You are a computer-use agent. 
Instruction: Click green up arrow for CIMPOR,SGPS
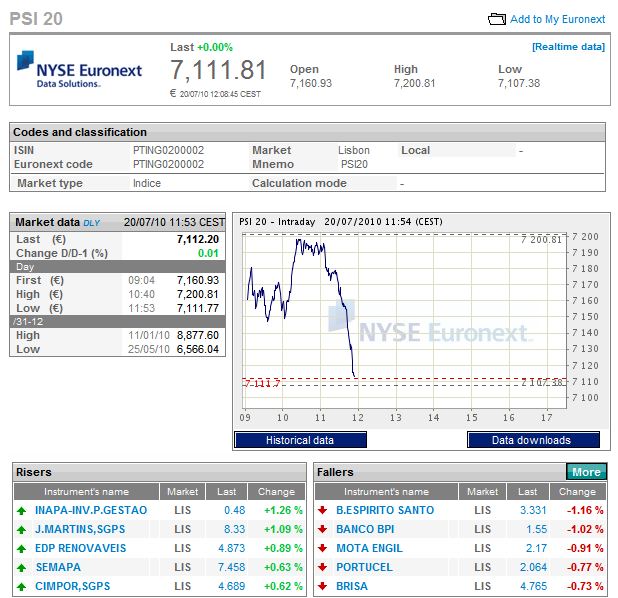(22, 586)
